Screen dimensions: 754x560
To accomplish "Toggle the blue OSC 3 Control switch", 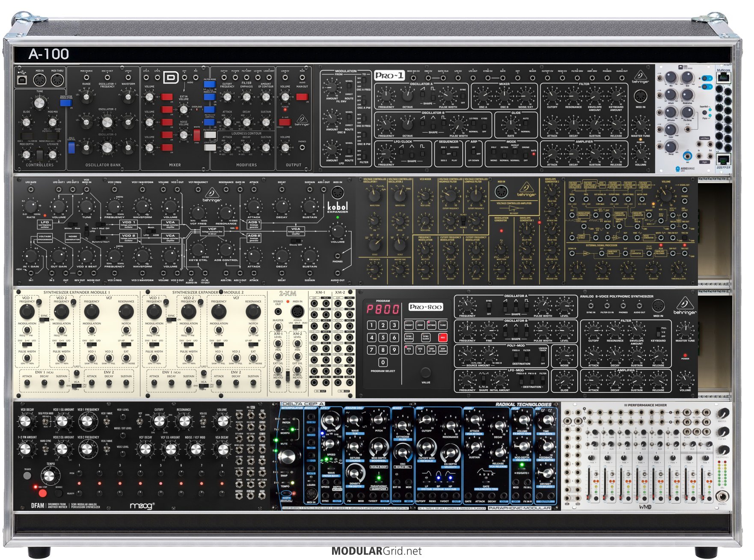I will tap(71, 148).
